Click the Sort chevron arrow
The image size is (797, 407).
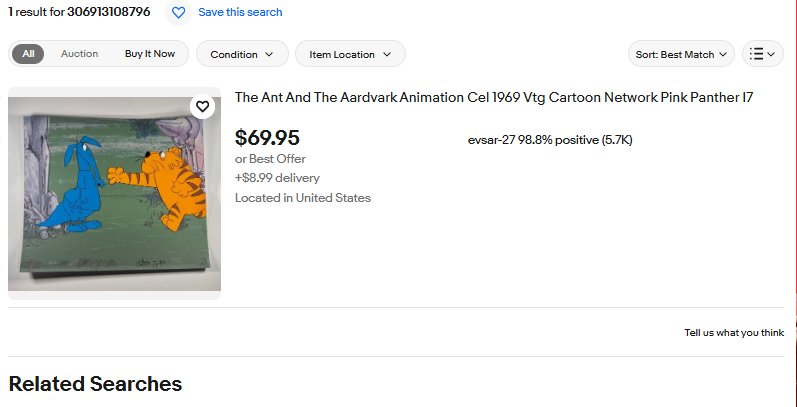pos(722,54)
